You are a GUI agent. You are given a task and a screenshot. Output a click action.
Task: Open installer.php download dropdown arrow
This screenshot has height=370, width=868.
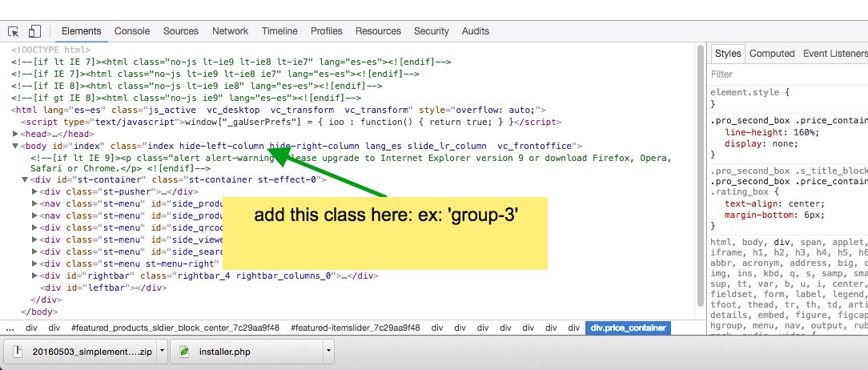point(328,351)
